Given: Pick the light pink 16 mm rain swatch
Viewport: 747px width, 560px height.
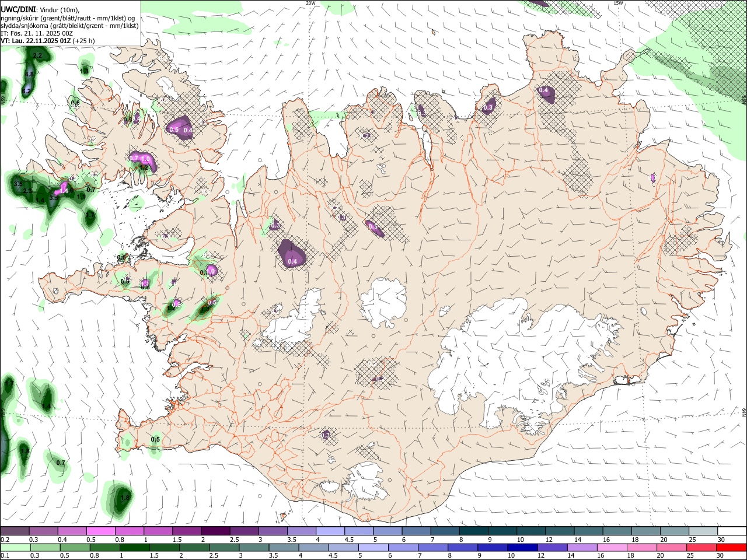Looking at the screenshot, I should tap(610, 547).
